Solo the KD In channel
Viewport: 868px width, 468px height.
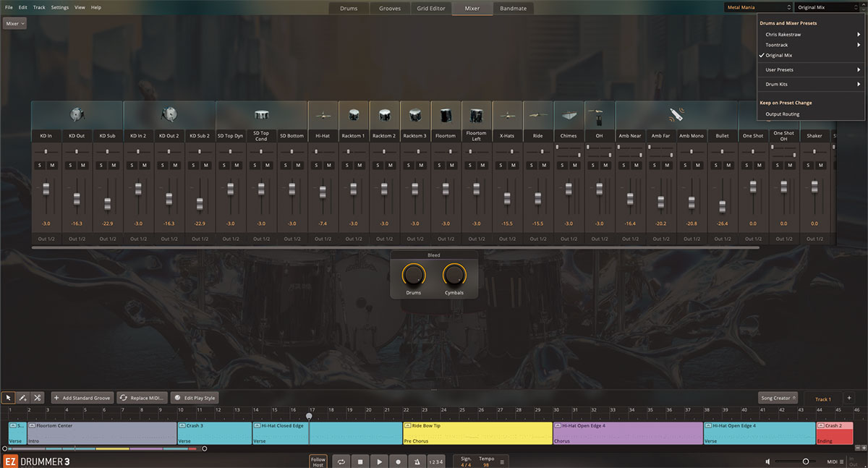coord(40,165)
